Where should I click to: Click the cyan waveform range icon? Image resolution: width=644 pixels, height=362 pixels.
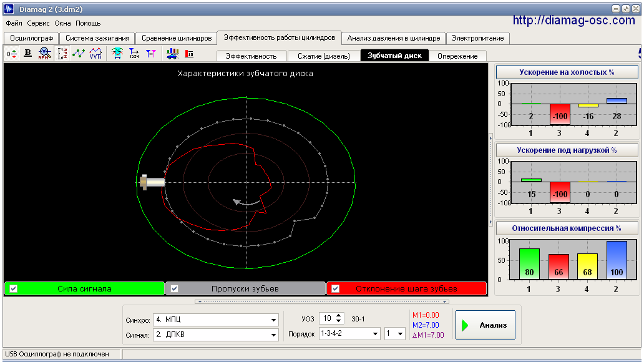(x=117, y=54)
